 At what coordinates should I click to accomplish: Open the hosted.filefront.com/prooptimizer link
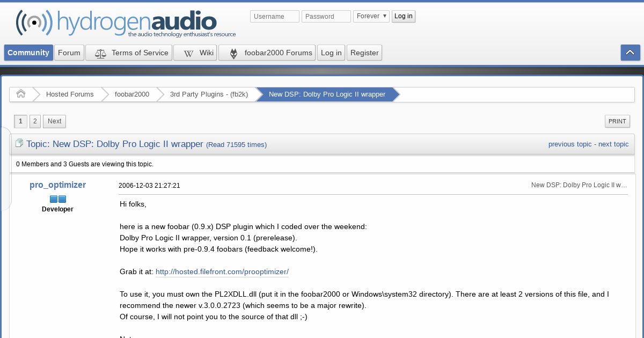click(x=222, y=272)
